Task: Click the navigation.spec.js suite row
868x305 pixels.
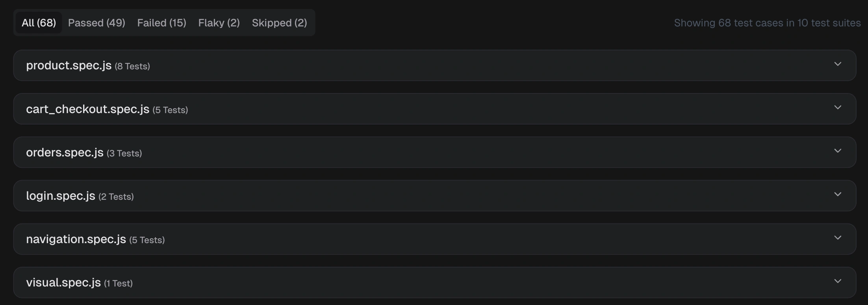Action: pos(76,239)
